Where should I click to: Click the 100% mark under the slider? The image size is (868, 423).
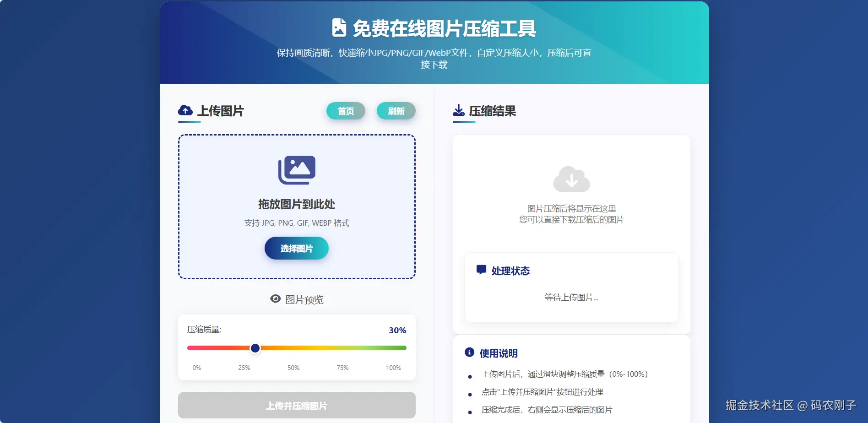click(393, 367)
